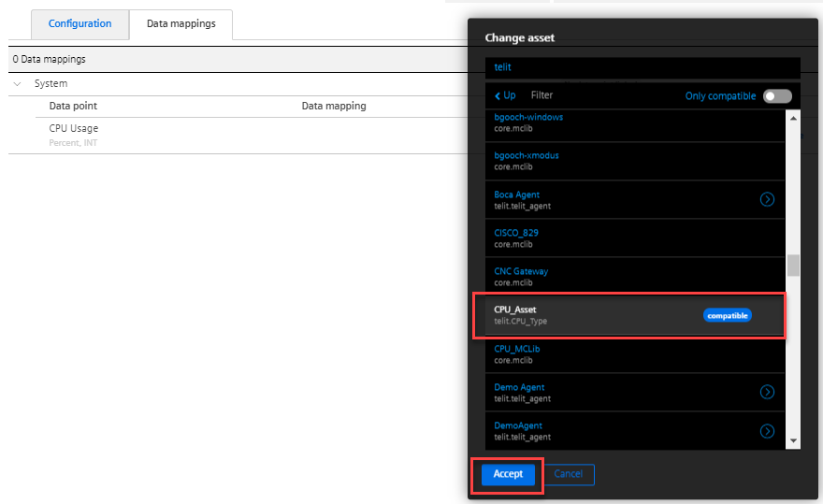
Task: Click the scrollbar down arrow
Action: pyautogui.click(x=793, y=440)
